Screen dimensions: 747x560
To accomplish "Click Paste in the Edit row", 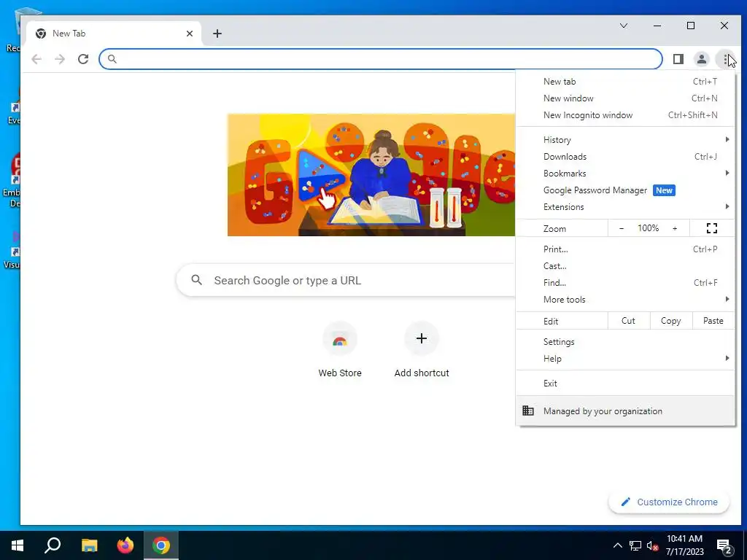I will tap(713, 321).
